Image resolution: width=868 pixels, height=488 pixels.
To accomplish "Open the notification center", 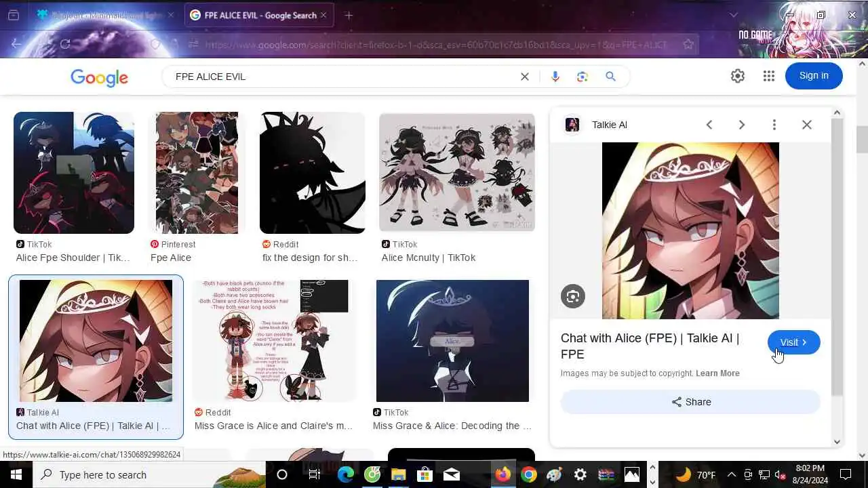I will click(x=846, y=474).
